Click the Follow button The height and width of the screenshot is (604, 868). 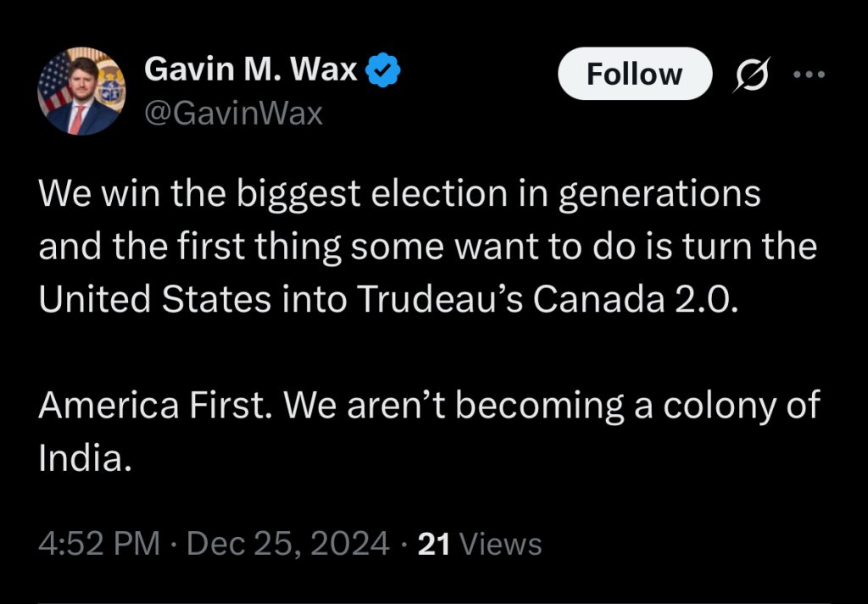(634, 74)
